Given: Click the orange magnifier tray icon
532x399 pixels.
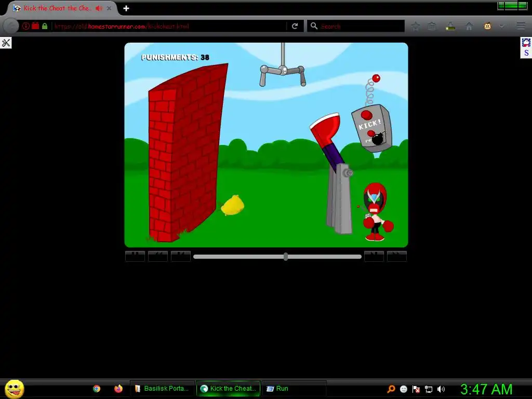Looking at the screenshot, I should click(x=391, y=389).
